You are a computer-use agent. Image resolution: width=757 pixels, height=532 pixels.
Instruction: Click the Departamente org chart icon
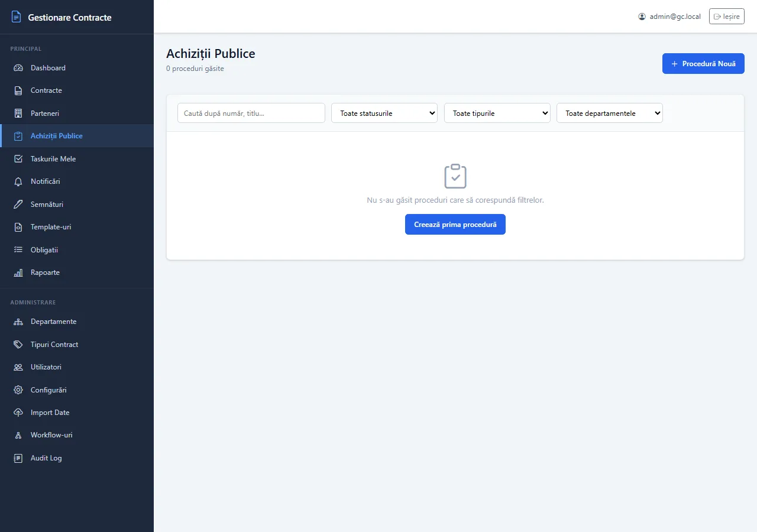(x=18, y=322)
